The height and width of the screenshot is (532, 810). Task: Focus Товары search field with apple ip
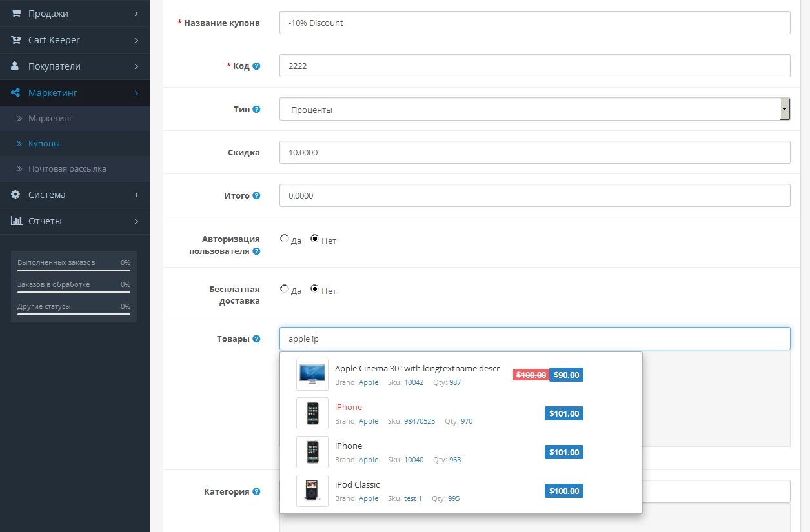(x=535, y=339)
